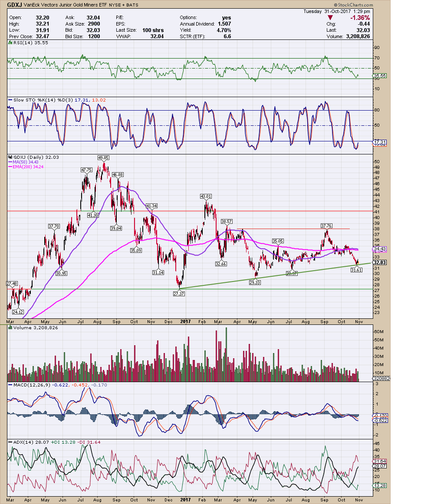Click the 30.95 price label
Viewport: 434px width, 504px height.
click(x=61, y=273)
